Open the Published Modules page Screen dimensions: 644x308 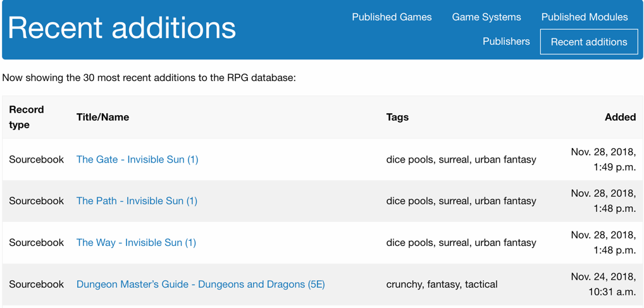coord(585,17)
